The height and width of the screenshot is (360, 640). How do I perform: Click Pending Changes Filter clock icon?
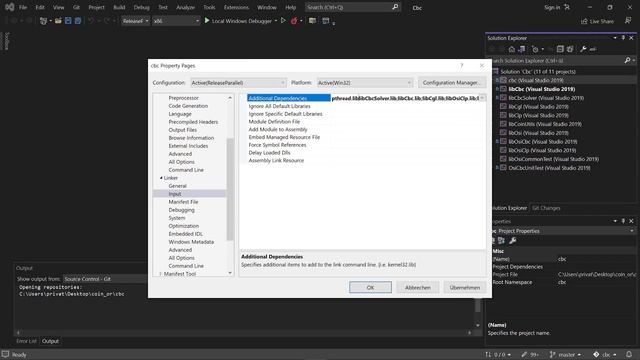535,49
